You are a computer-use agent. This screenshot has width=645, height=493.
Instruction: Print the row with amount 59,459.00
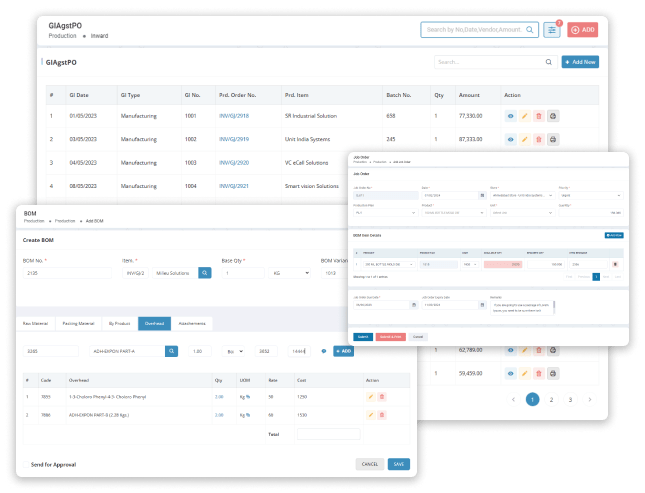pos(553,374)
